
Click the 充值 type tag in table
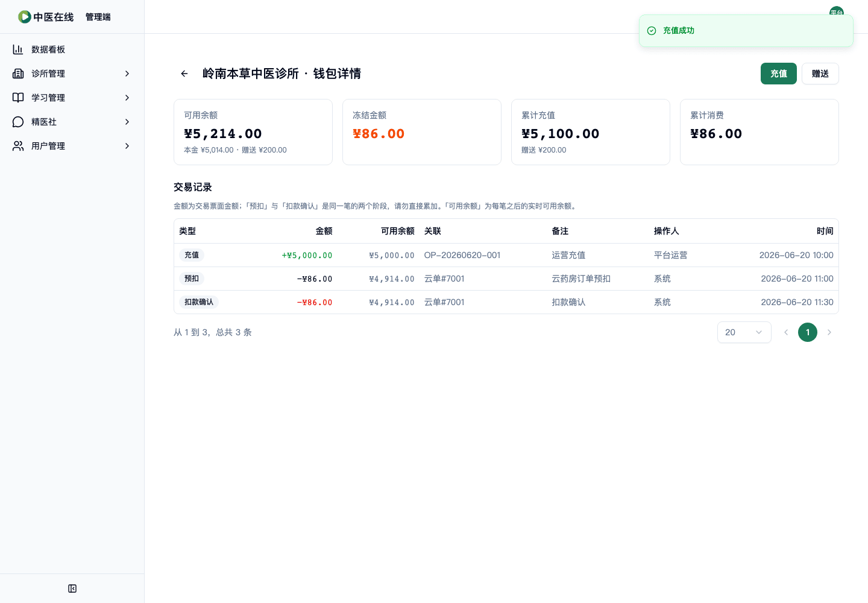click(x=192, y=255)
